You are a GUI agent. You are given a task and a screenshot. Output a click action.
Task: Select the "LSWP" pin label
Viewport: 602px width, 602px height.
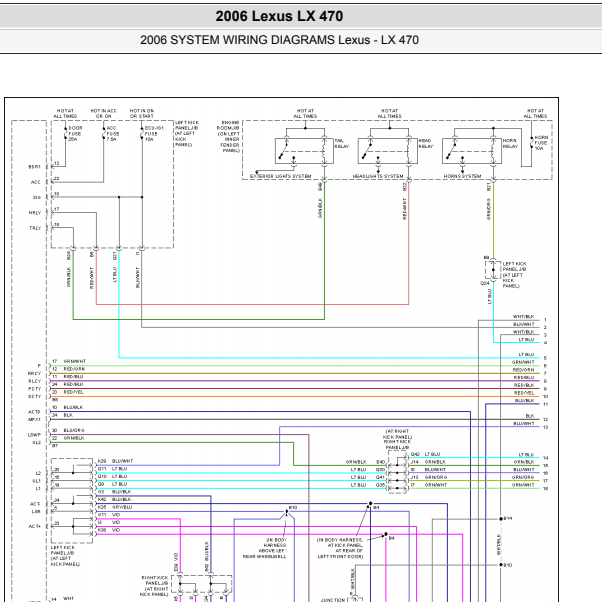click(x=34, y=435)
